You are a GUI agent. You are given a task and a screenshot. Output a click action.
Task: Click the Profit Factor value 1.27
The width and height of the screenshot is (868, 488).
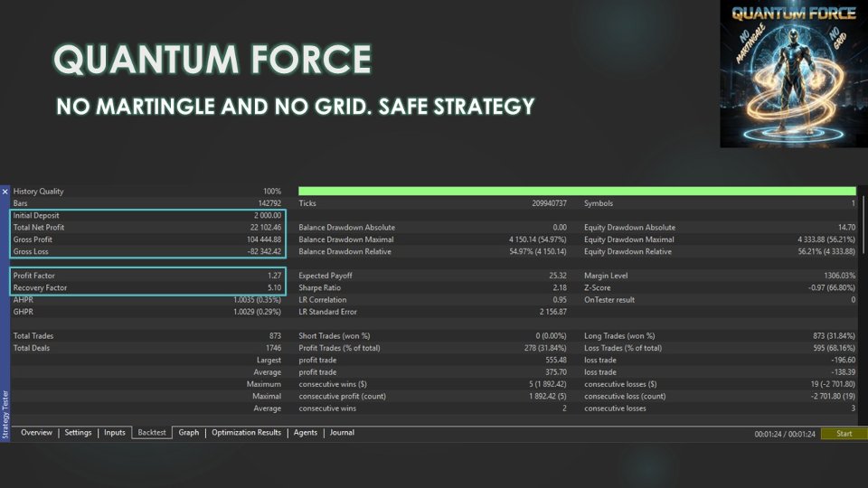(275, 276)
